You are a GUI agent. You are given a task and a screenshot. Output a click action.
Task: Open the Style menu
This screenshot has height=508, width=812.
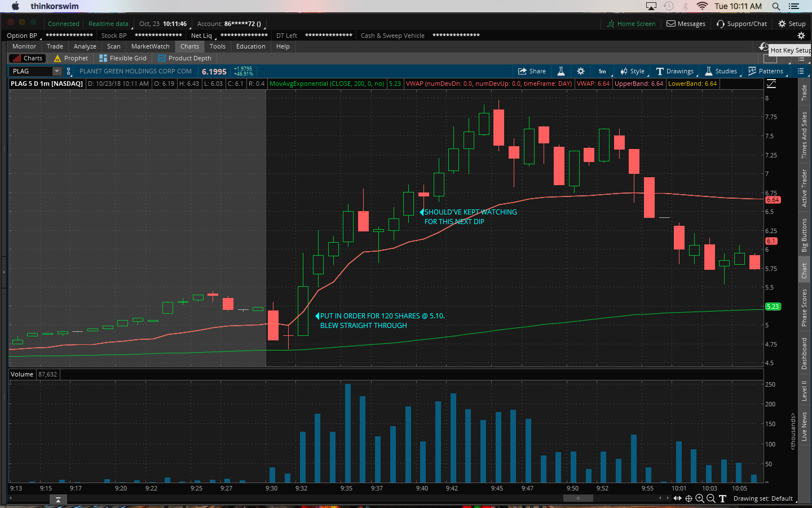(633, 71)
